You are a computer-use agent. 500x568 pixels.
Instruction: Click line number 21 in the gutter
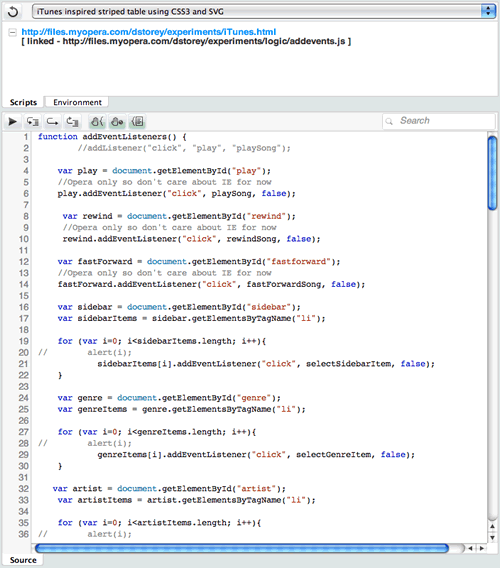click(x=24, y=364)
